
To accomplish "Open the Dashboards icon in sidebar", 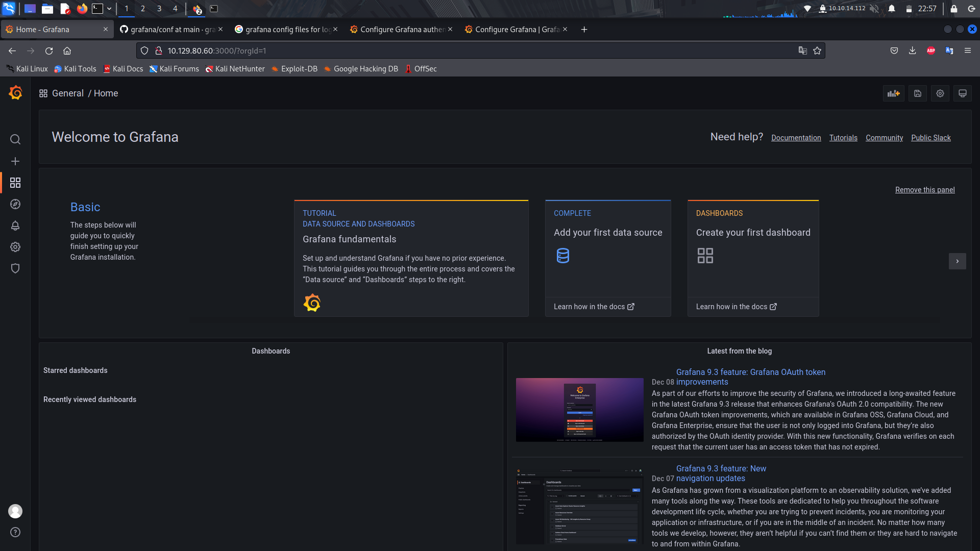I will click(x=15, y=183).
